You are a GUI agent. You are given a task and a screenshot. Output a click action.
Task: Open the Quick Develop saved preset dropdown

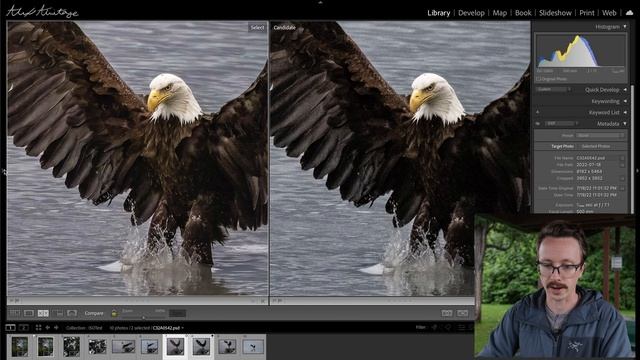(554, 89)
